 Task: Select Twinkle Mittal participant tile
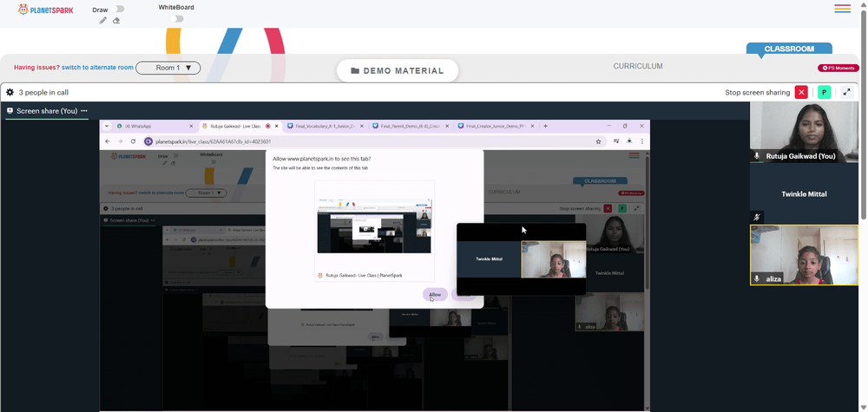click(x=804, y=193)
